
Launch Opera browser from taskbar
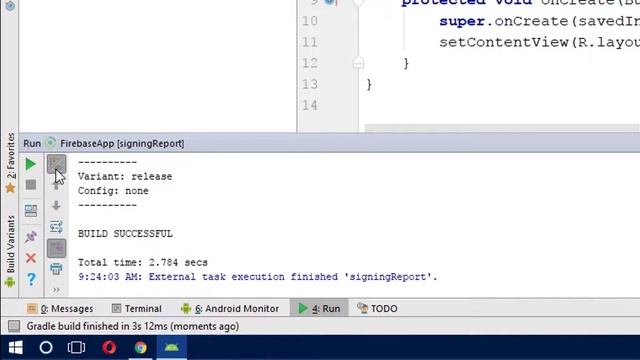109,347
